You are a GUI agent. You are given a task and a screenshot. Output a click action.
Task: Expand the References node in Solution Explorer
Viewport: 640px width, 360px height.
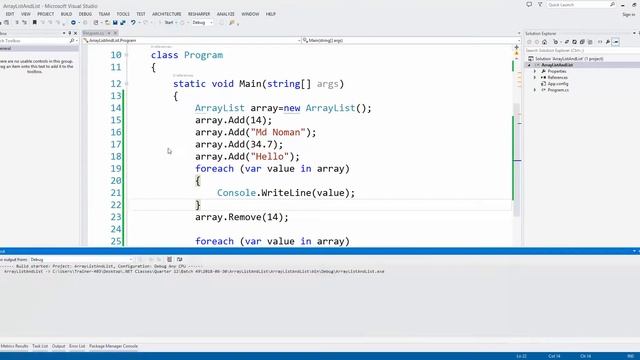pyautogui.click(x=535, y=77)
